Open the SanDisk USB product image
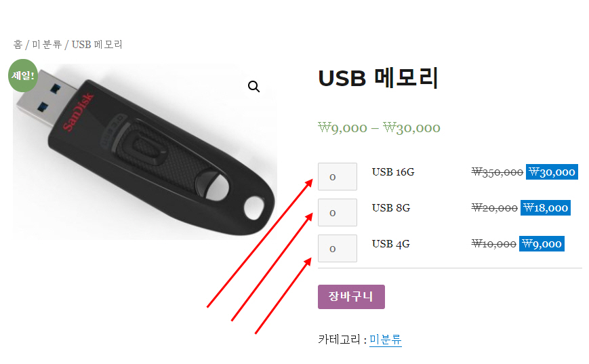The width and height of the screenshot is (589, 364). 145,152
